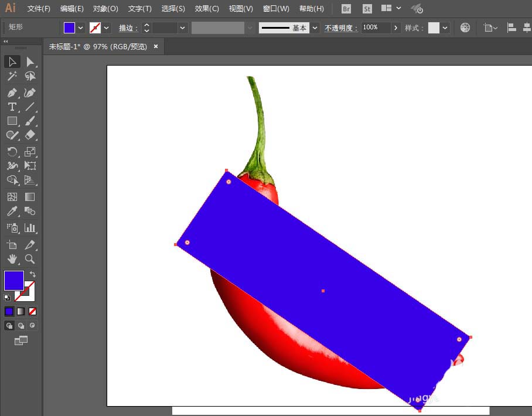
Task: Open the arrange documents dropdown
Action: 391,8
